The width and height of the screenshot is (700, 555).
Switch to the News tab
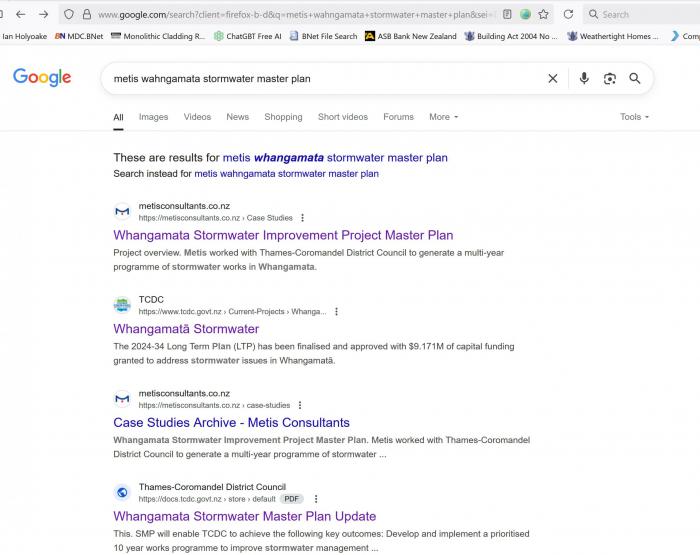point(237,117)
